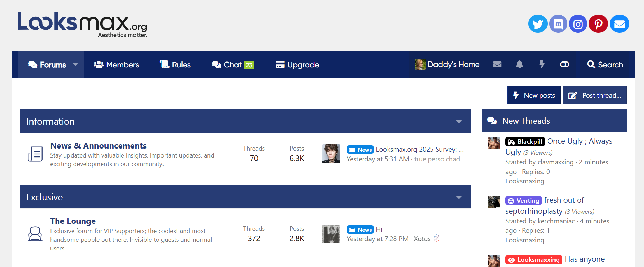Click the News & Announcements forum icon
Viewport: 644px width, 267px height.
[35, 154]
